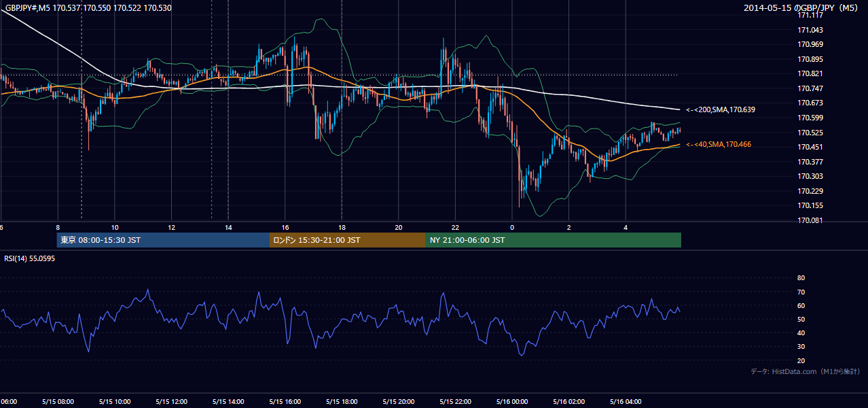Click the RSI scale value 30
This screenshot has width=868, height=408.
click(801, 347)
